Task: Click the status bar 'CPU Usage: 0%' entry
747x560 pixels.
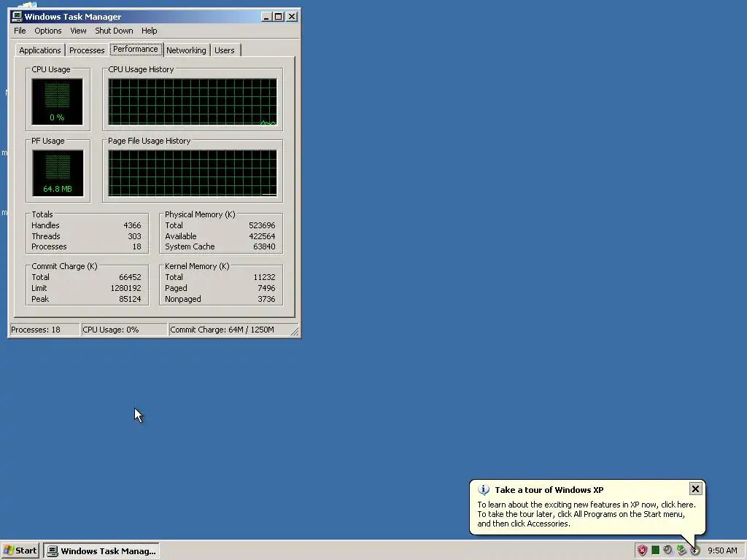Action: point(124,330)
